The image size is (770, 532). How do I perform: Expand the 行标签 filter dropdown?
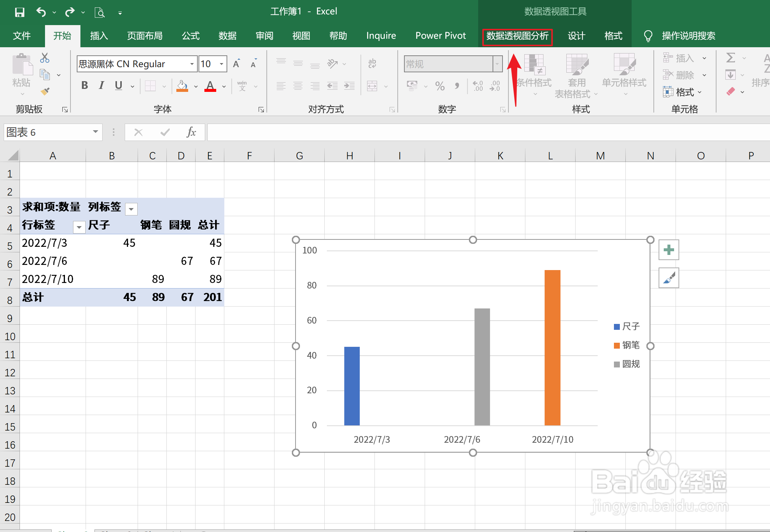pyautogui.click(x=79, y=227)
